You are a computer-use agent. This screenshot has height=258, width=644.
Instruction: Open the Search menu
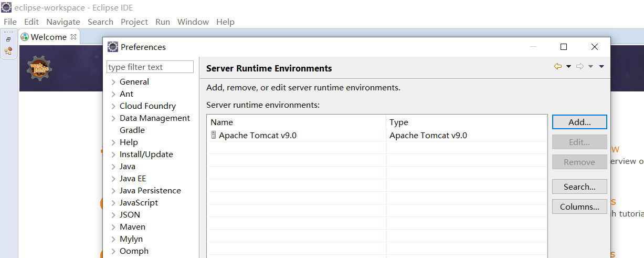pyautogui.click(x=100, y=22)
